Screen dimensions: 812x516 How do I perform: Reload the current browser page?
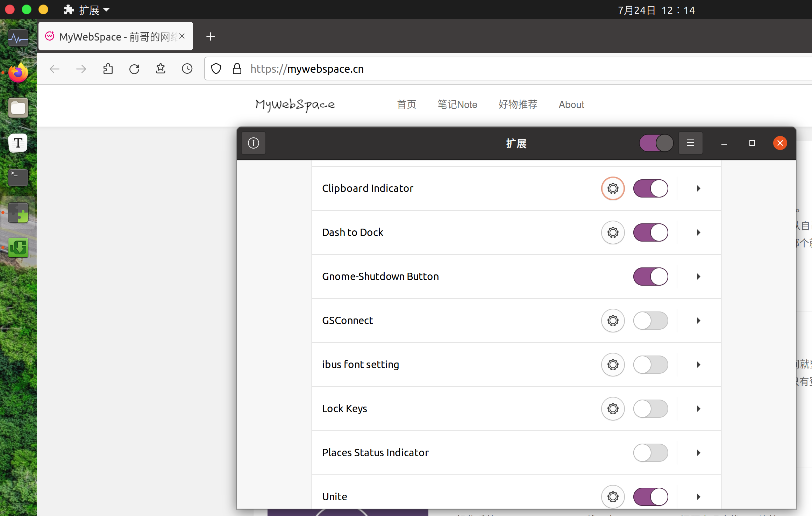[134, 69]
